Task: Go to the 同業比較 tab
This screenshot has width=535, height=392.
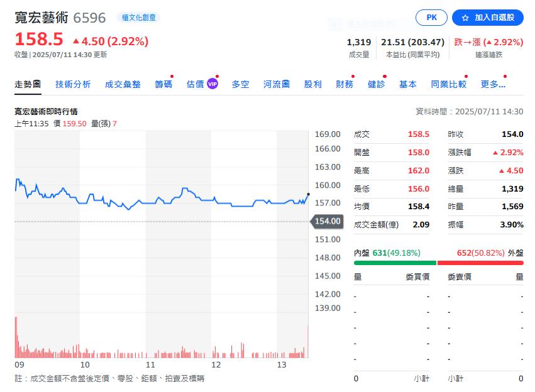Action: point(448,84)
